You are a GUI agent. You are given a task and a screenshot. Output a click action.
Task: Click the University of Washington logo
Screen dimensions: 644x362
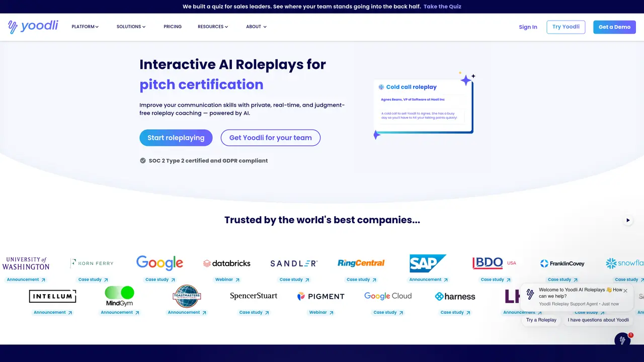point(26,263)
